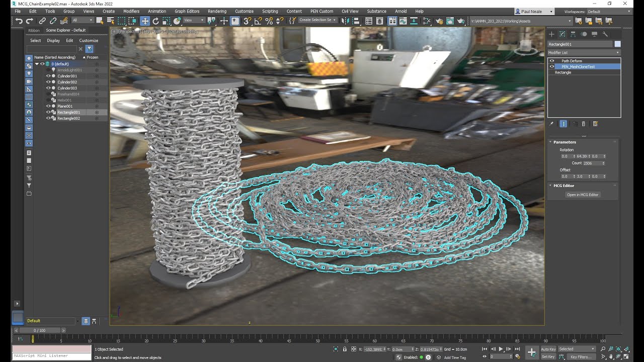644x362 pixels.
Task: Open the Hierarchy command panel tab
Action: 573,34
